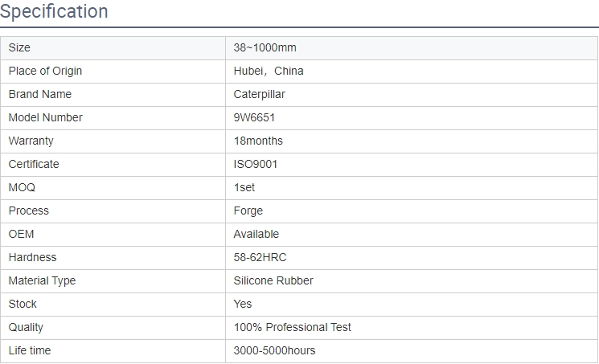Click the 100% Professional Test value

pos(292,327)
